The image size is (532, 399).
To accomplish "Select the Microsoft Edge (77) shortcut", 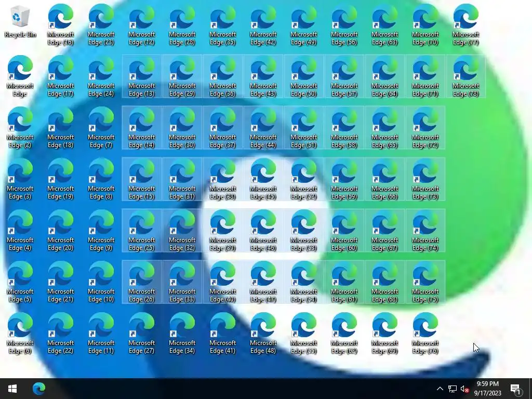I will coord(466,25).
